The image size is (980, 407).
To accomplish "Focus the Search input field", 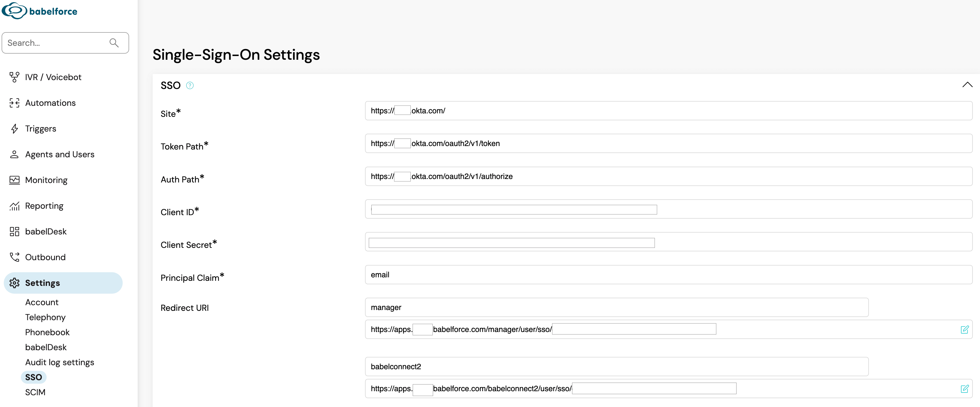I will [x=65, y=43].
